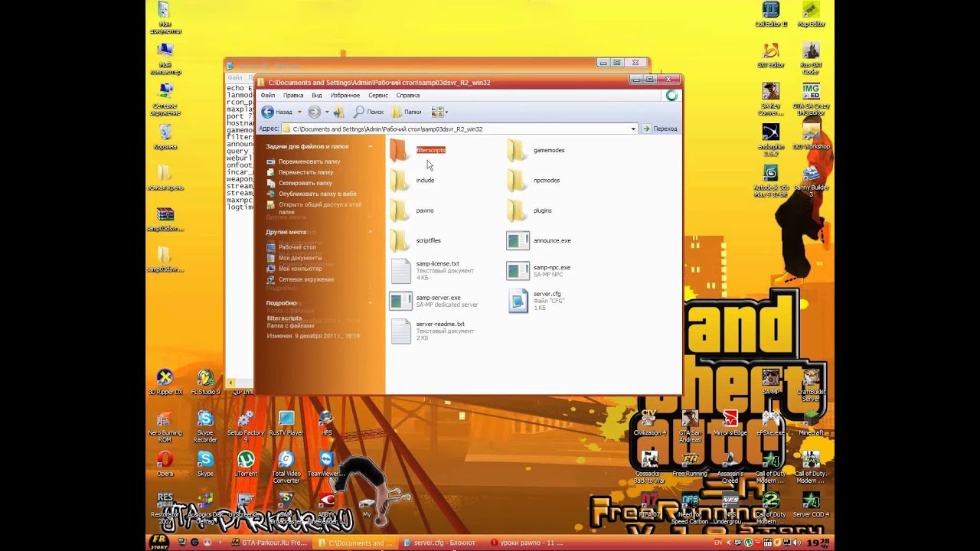Select the plugins folder
Screen dimensions: 980x551
530,210
